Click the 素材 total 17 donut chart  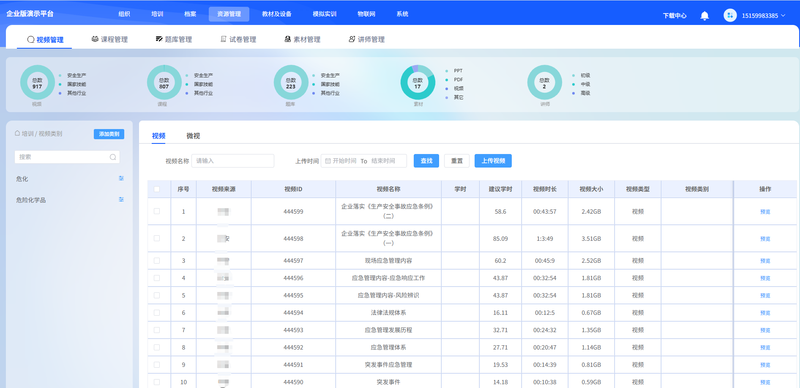[418, 82]
